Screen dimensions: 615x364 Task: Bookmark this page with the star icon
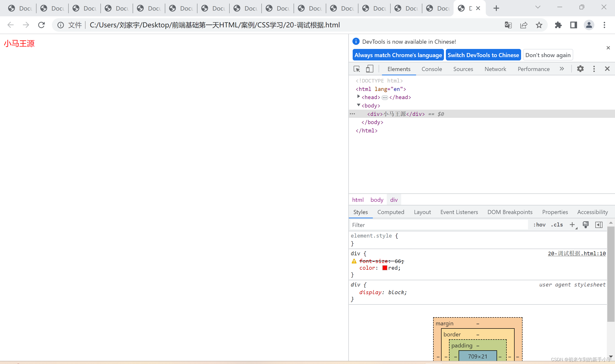pos(539,25)
